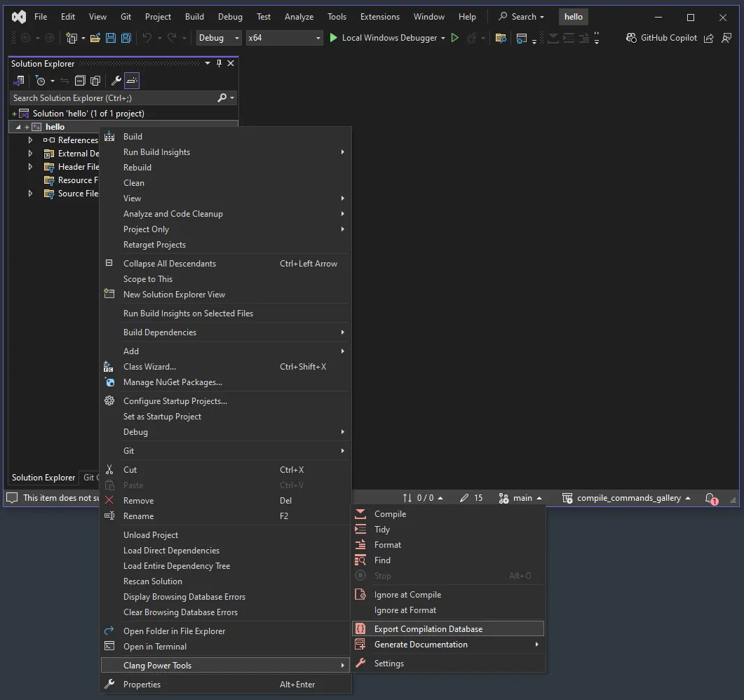Click the notifications bell in the status bar
This screenshot has height=700, width=744.
coord(710,498)
